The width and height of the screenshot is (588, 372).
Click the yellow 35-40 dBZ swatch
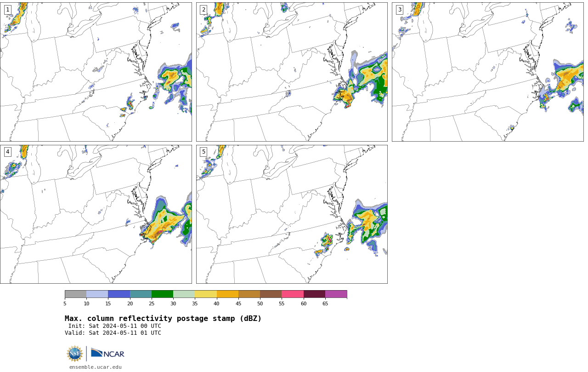click(206, 294)
